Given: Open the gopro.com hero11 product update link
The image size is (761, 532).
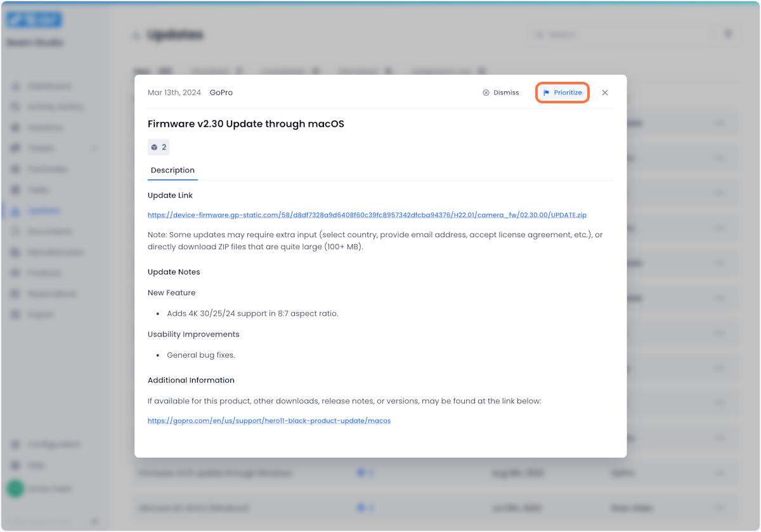Looking at the screenshot, I should pos(269,420).
